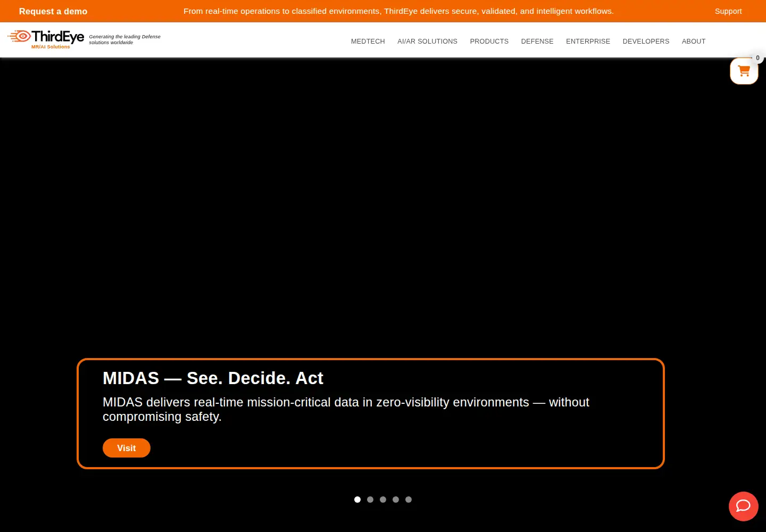This screenshot has height=532, width=766.
Task: Expand the AI/AR SOLUTIONS menu
Action: coord(427,41)
